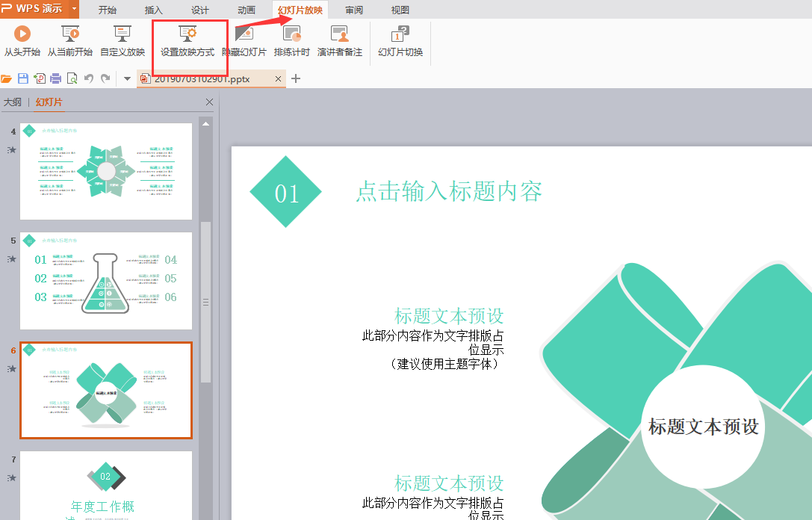The height and width of the screenshot is (520, 812).
Task: Click Hide Slide (隐藏幻灯片) icon
Action: [x=244, y=34]
